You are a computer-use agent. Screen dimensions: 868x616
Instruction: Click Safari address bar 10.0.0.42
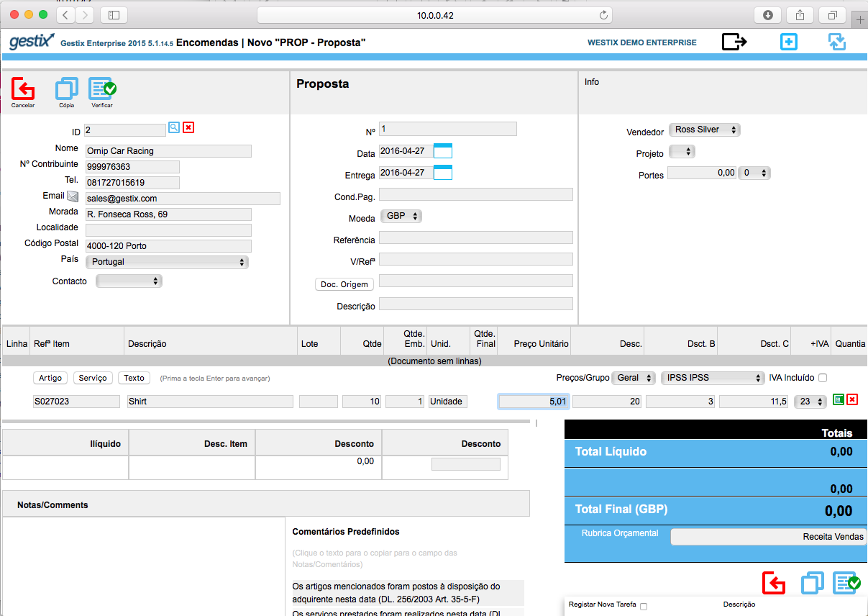435,15
